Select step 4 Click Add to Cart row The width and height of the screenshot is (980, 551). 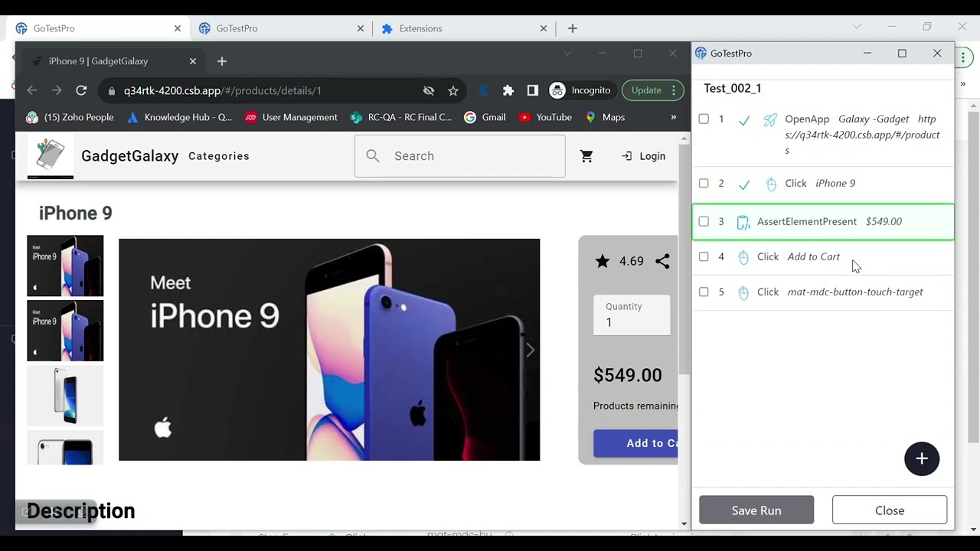pyautogui.click(x=823, y=257)
